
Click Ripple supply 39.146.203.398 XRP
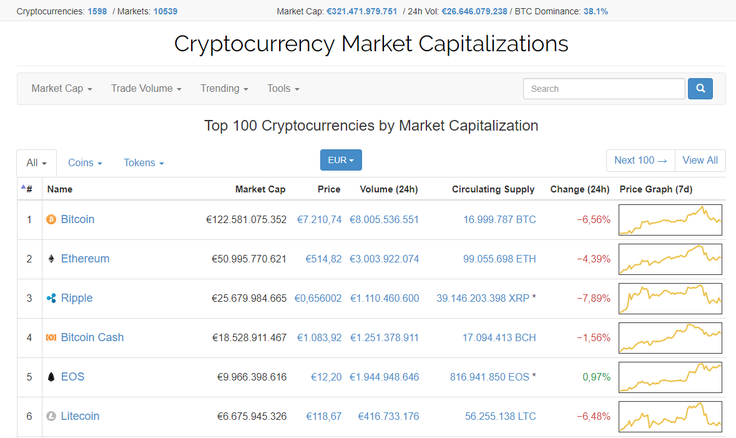(483, 298)
